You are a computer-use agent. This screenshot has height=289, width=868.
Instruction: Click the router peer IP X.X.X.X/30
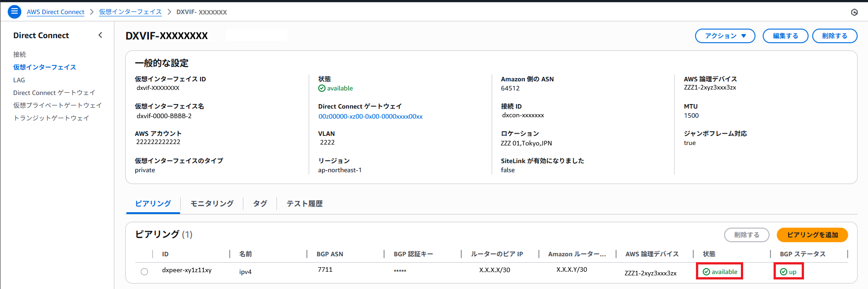[x=495, y=270]
